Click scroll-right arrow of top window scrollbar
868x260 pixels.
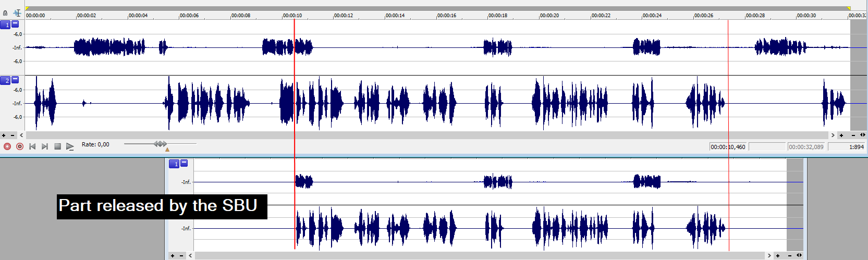click(833, 135)
